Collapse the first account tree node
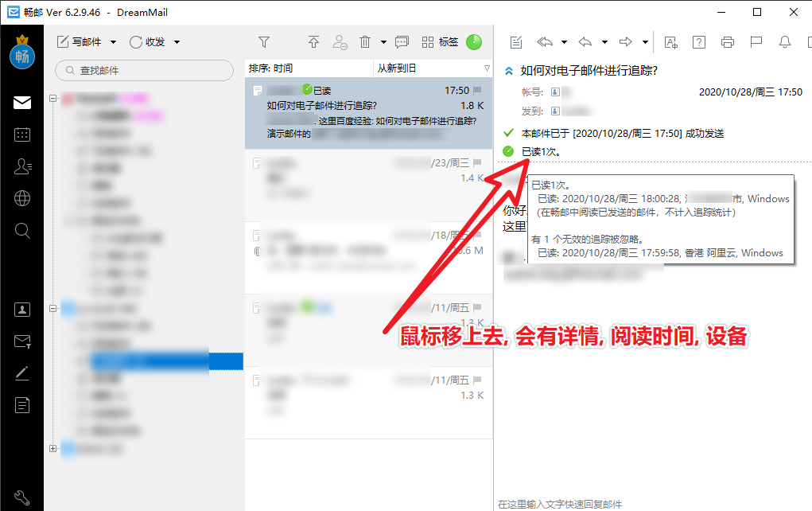This screenshot has height=511, width=812. [52, 98]
